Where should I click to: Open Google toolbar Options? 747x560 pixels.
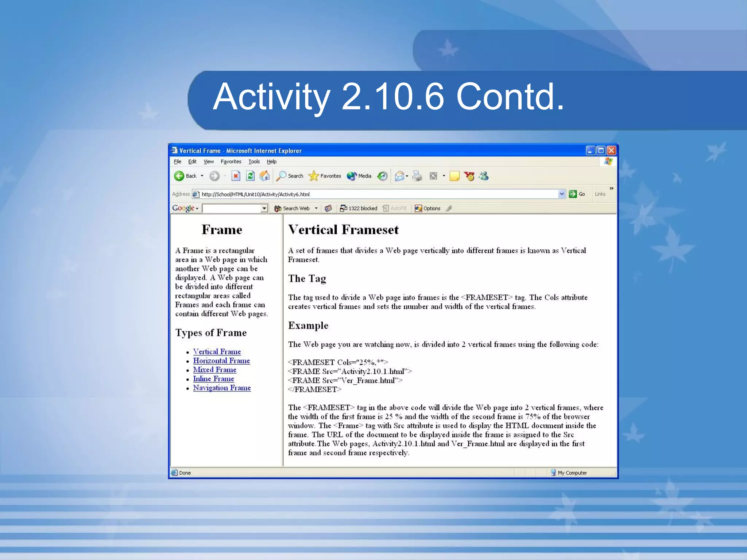427,208
